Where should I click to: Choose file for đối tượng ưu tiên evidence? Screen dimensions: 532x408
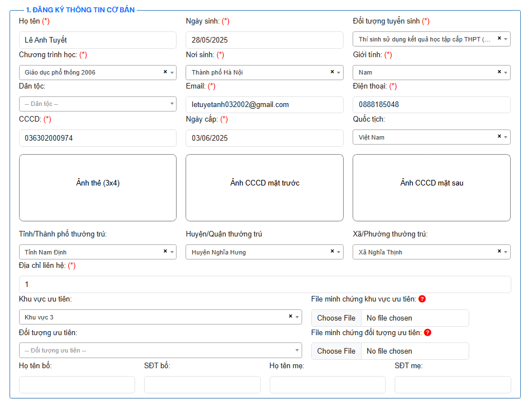(x=336, y=351)
